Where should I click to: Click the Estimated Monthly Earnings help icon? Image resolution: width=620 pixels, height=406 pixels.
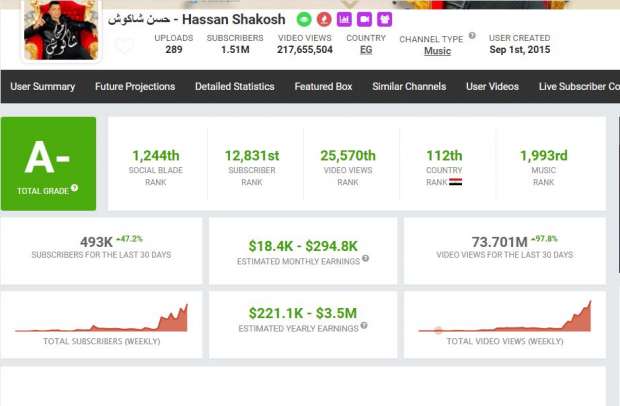point(366,258)
